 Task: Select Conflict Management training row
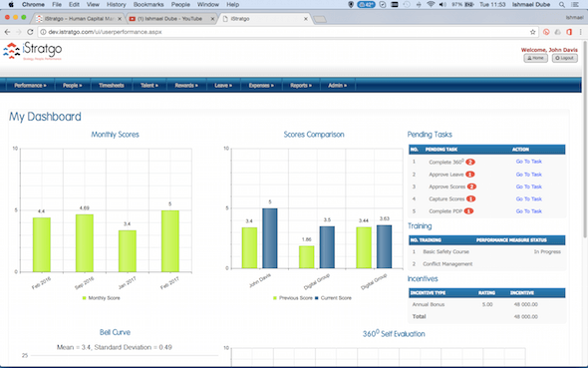pos(486,264)
